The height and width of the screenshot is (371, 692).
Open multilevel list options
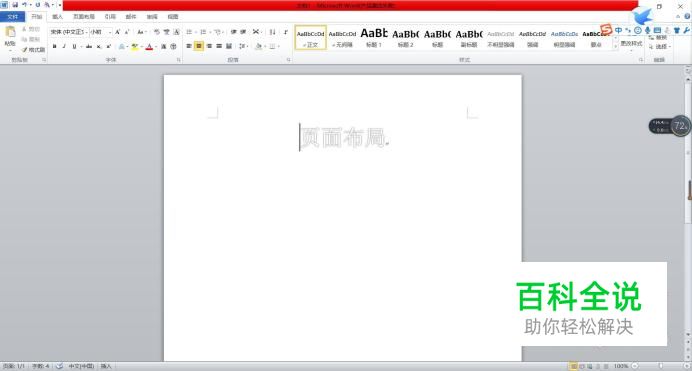pos(218,32)
